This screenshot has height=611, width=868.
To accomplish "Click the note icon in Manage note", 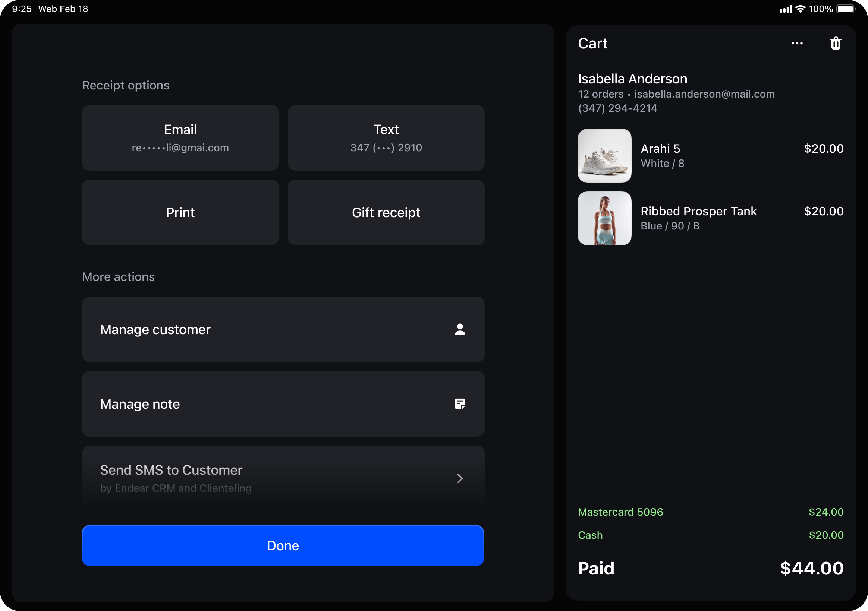I will [x=460, y=404].
